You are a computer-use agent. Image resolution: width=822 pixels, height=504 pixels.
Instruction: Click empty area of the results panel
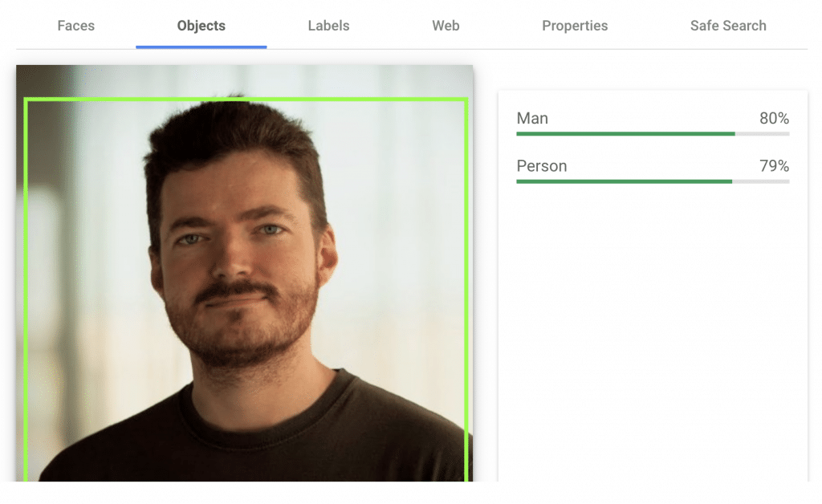coord(652,337)
